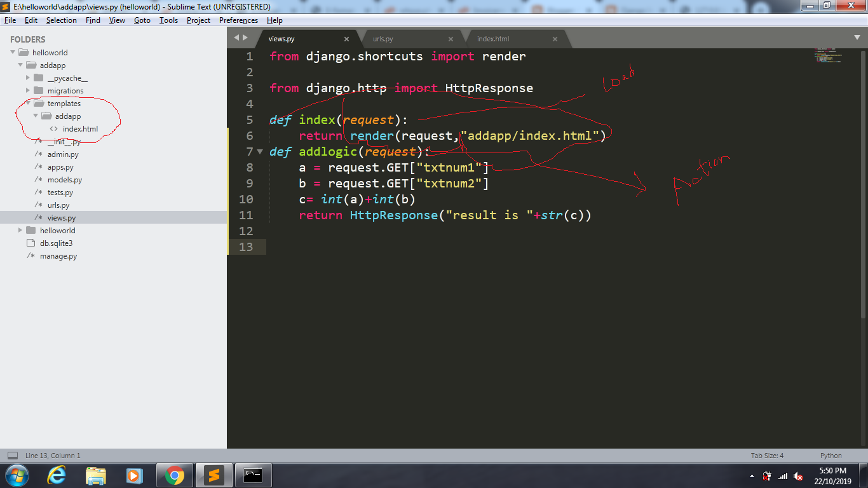868x488 pixels.
Task: Collapse the templates folder
Action: [28, 103]
